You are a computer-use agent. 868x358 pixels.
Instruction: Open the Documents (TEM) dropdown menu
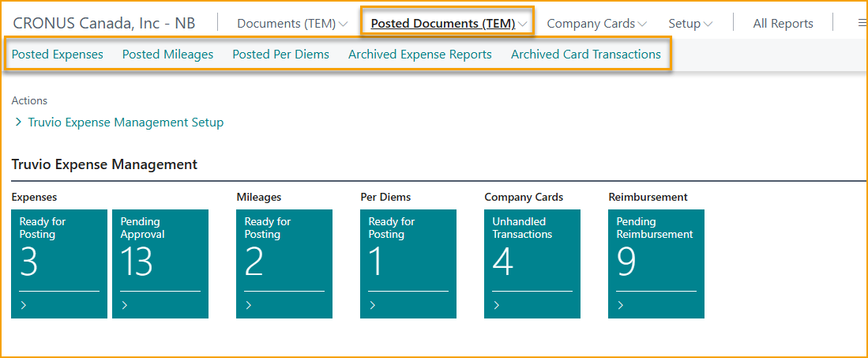[x=291, y=24]
